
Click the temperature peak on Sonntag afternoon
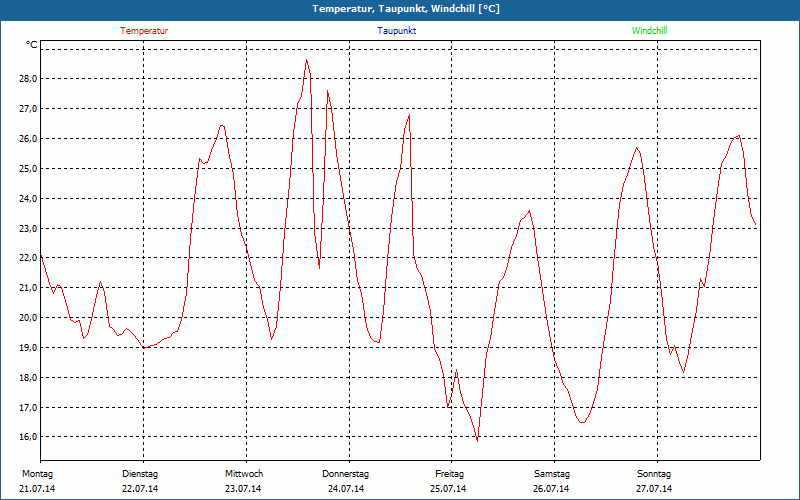point(738,136)
